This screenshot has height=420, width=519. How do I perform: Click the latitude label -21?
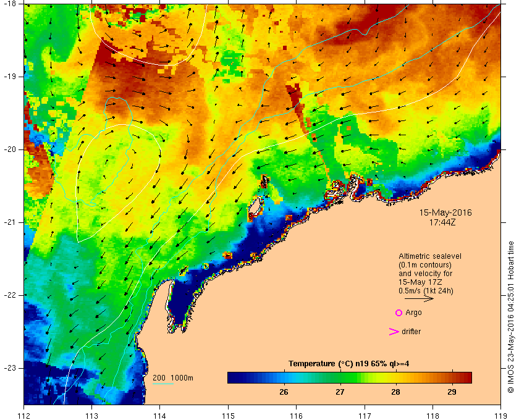pos(9,222)
